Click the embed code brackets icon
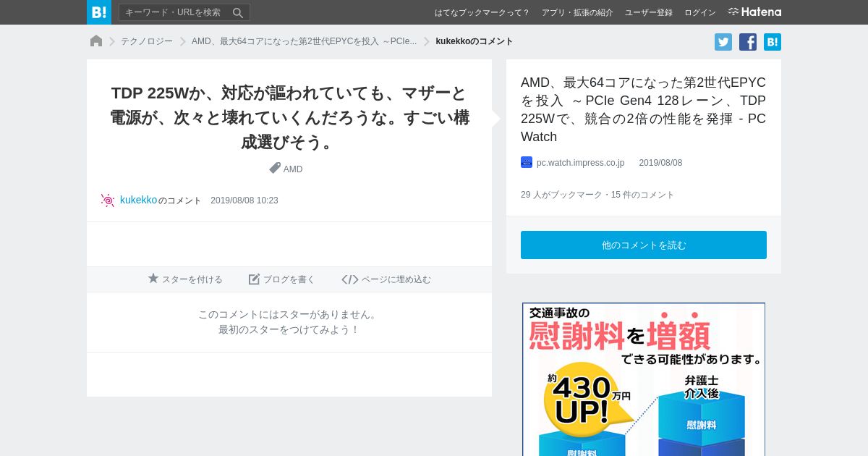The width and height of the screenshot is (868, 456). click(350, 279)
